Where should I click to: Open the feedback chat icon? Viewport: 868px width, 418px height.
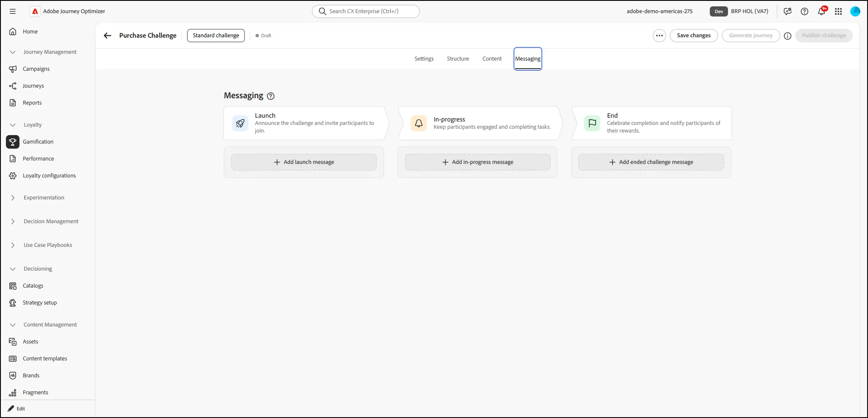click(788, 11)
